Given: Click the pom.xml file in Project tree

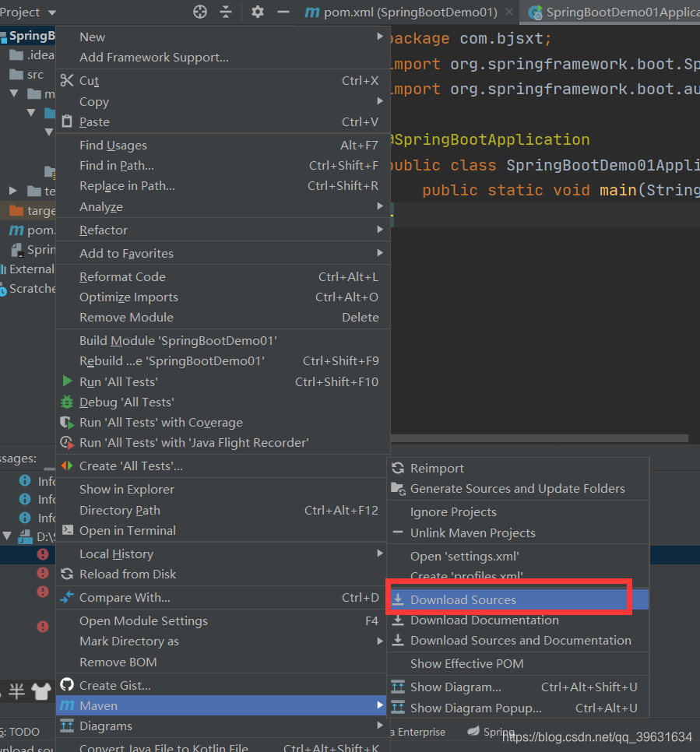Looking at the screenshot, I should [x=32, y=230].
